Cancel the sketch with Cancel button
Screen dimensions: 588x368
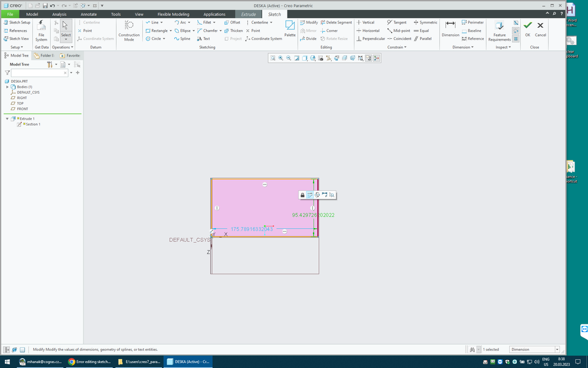pos(540,27)
